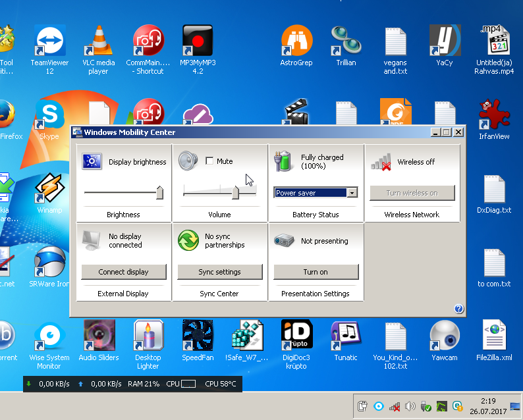Click the projector presentation icon
523x420 pixels.
285,241
